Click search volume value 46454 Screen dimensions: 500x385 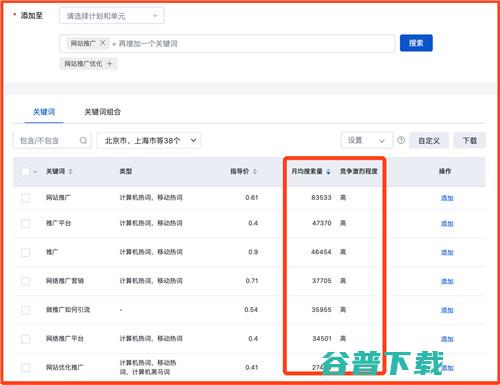point(321,252)
